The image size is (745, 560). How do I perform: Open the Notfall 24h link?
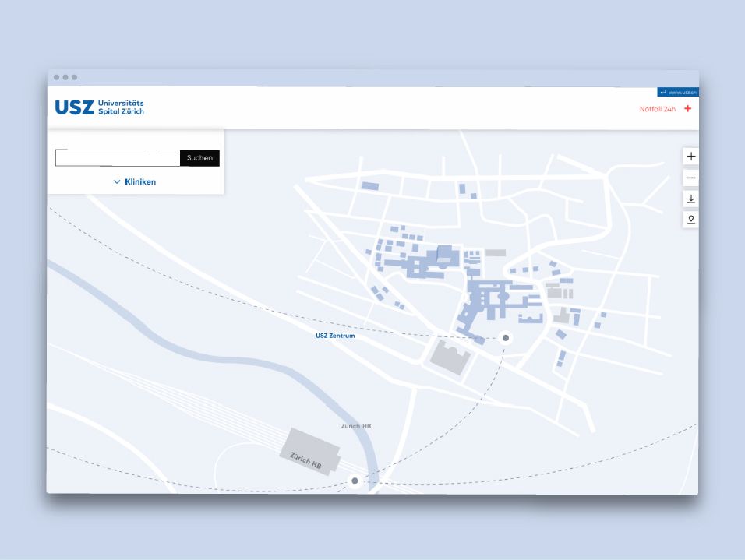coord(657,109)
